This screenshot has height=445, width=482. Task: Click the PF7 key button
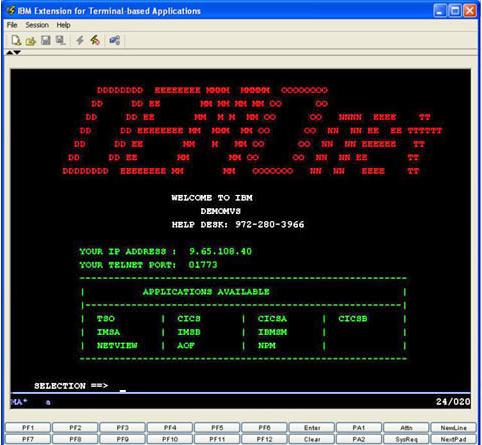(x=28, y=439)
